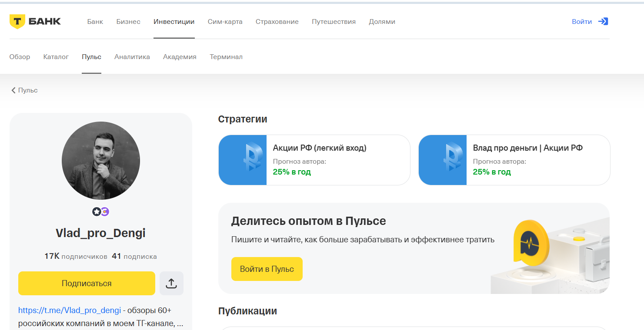Click the Делитесь опытом в Пульсе heading
The height and width of the screenshot is (330, 644).
click(x=309, y=221)
